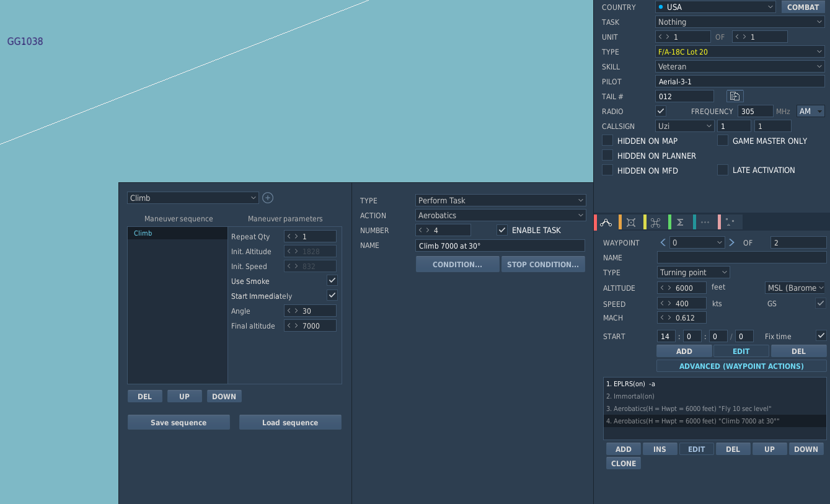Uncheck the Enable Task checkbox
The height and width of the screenshot is (504, 830).
point(502,230)
